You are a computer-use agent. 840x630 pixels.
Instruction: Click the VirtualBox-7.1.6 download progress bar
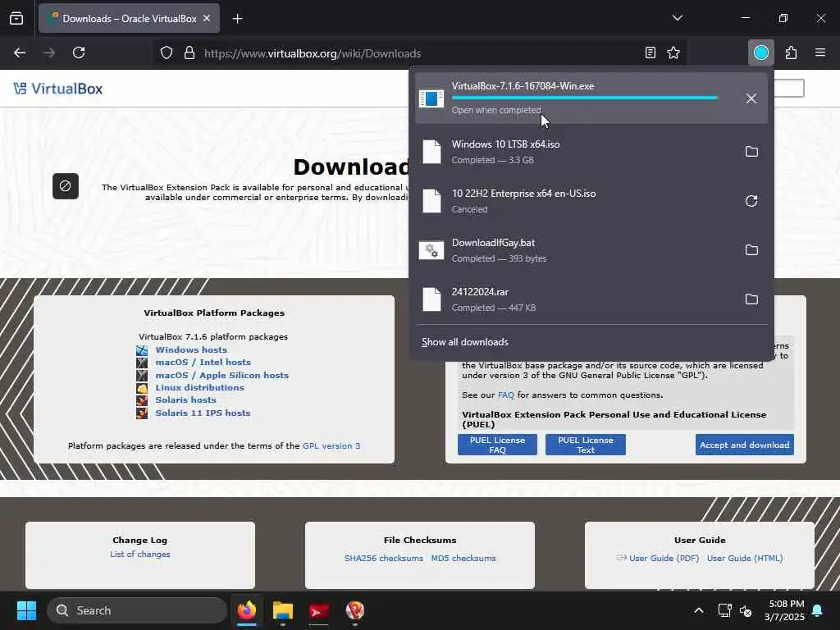coord(584,98)
